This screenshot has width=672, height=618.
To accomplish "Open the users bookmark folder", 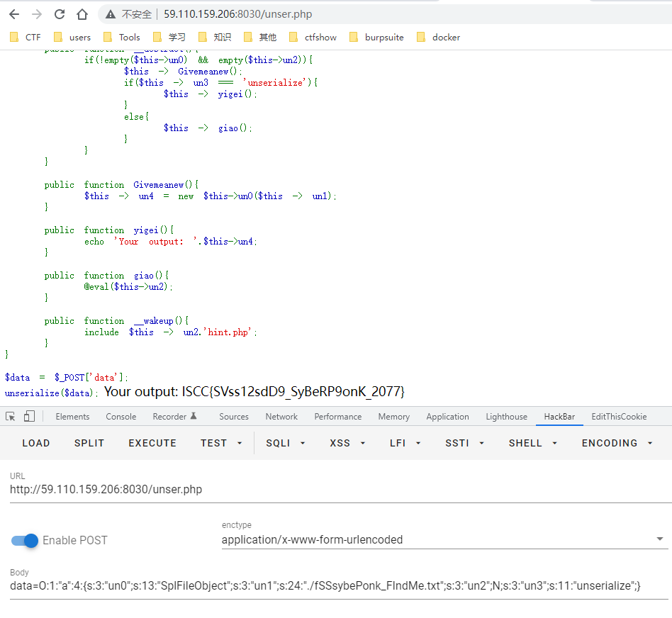I will tap(72, 38).
